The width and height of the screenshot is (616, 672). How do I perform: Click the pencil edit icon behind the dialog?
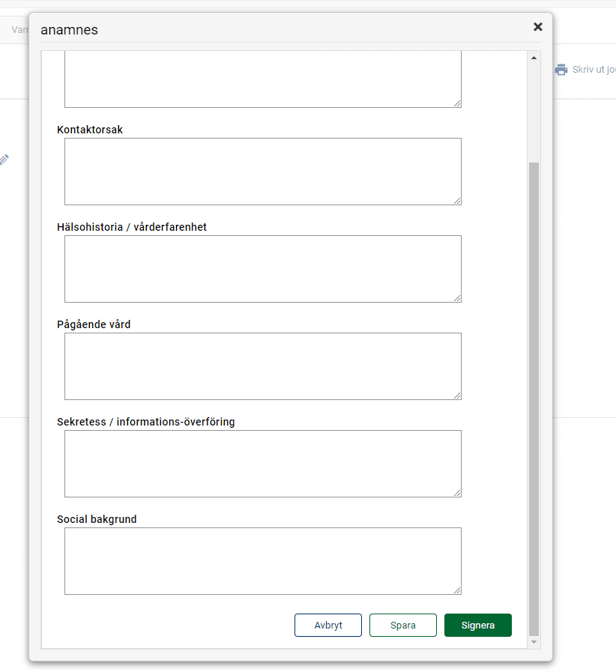coord(4,160)
